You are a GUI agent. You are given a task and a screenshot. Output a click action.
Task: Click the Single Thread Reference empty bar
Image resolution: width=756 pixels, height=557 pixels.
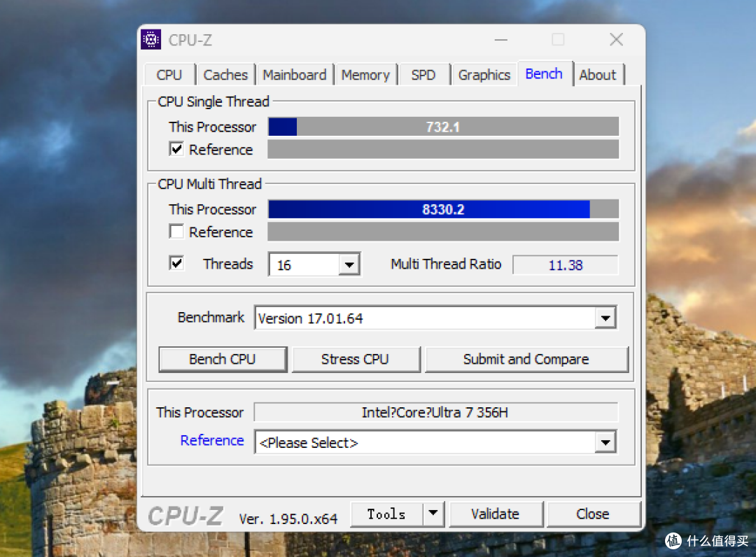coord(443,149)
